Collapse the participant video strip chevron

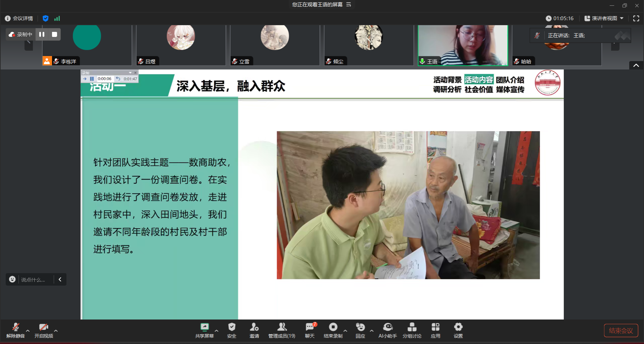click(x=636, y=65)
